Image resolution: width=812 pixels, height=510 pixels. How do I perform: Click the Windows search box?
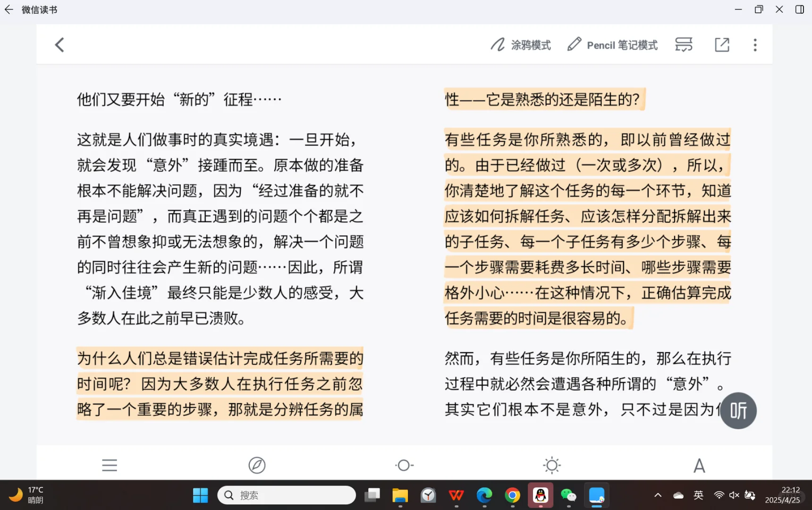tap(287, 495)
